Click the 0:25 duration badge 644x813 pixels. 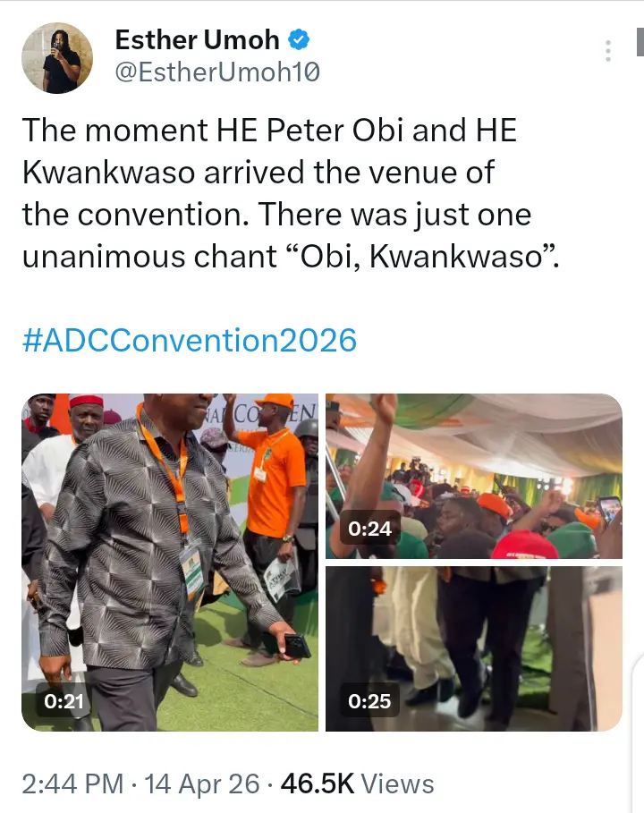pyautogui.click(x=370, y=702)
